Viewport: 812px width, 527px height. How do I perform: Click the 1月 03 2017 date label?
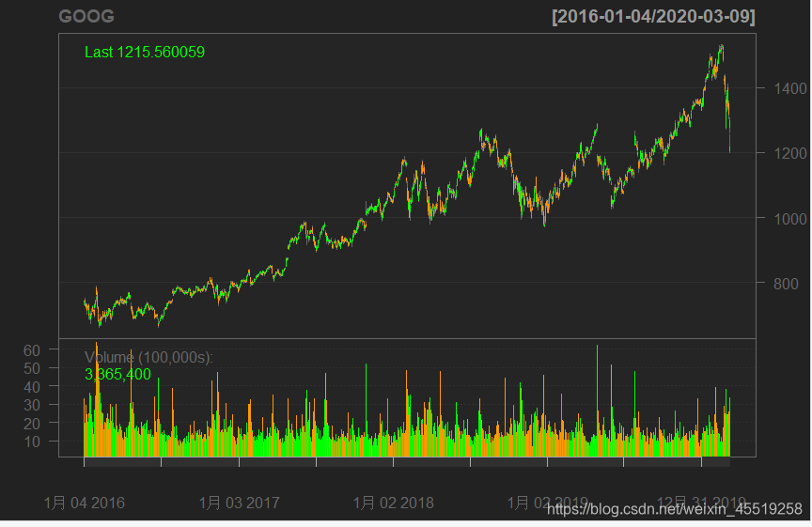click(x=240, y=503)
